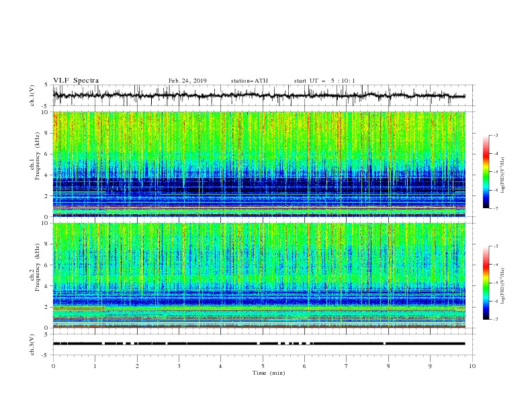Click the "ch.3(V)" axis label
The image size is (532, 411).
tap(32, 345)
